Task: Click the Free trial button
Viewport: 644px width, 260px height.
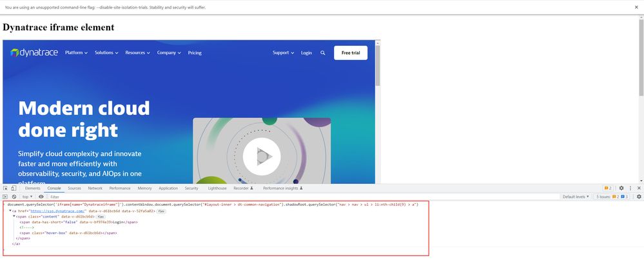Action: pyautogui.click(x=350, y=53)
